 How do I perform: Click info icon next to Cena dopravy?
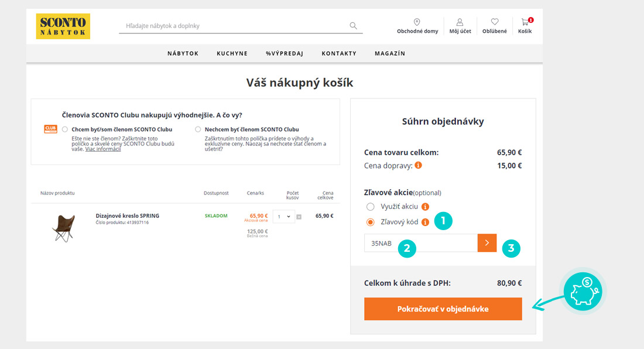pos(418,165)
